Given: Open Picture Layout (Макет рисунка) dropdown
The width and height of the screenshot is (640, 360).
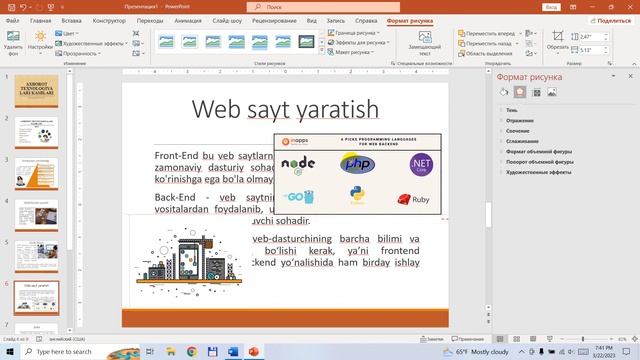Looking at the screenshot, I should [x=351, y=52].
